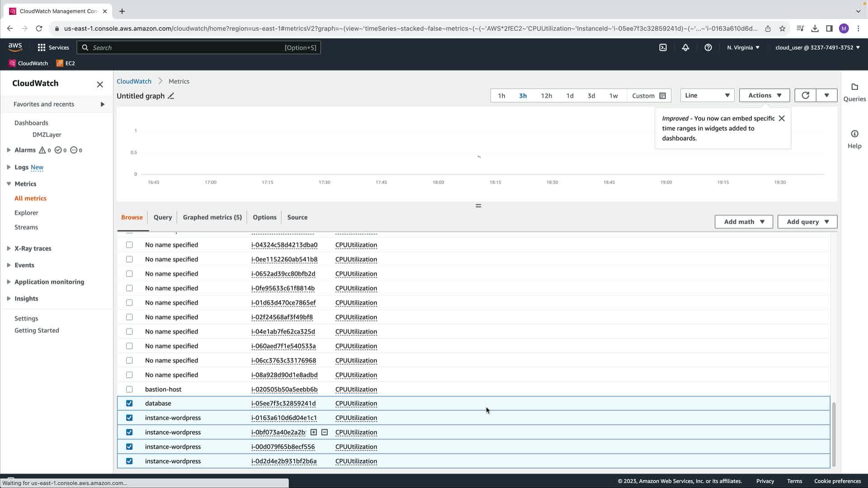Open the Services grid menu
Screen dimensions: 868x488
pyautogui.click(x=42, y=47)
